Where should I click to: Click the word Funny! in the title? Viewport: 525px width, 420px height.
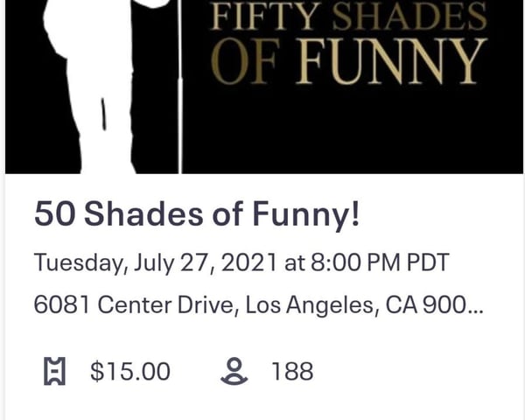click(305, 213)
